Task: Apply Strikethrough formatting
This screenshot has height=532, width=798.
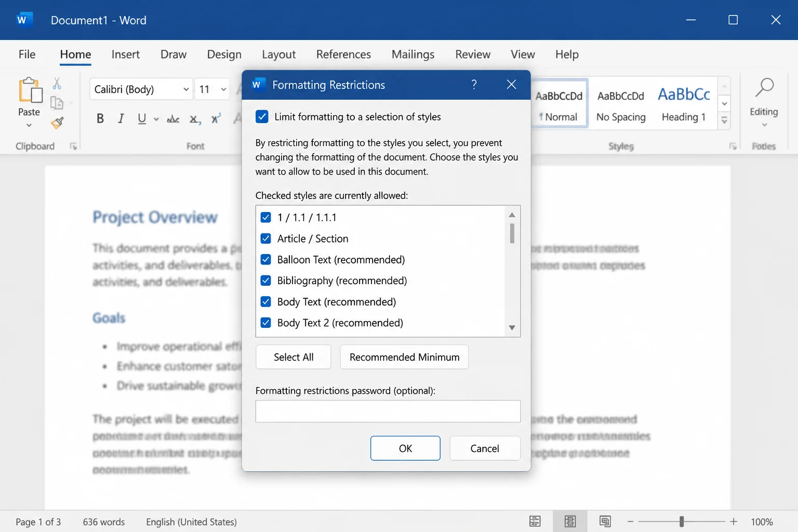Action: (x=173, y=119)
